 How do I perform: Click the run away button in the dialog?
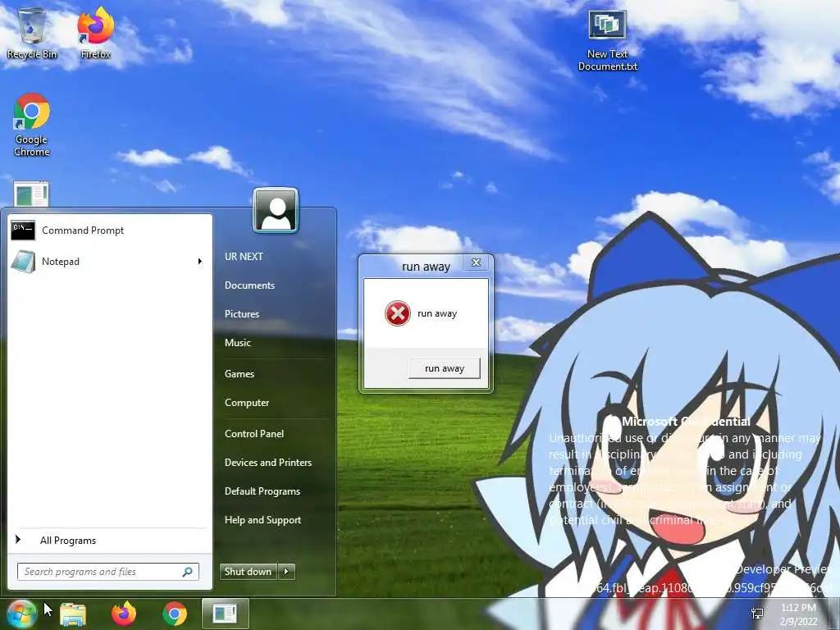click(444, 368)
